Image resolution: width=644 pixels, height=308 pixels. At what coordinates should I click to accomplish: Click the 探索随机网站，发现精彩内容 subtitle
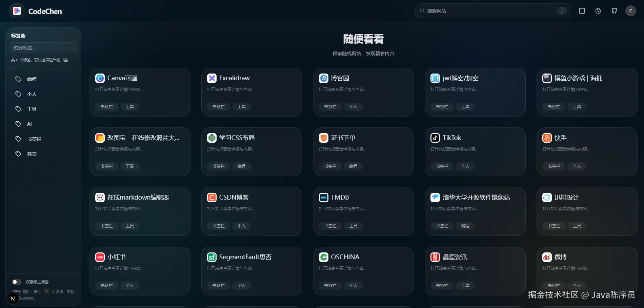[x=363, y=54]
